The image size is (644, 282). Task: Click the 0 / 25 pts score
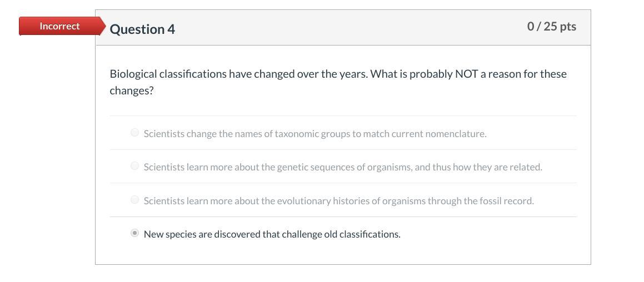coord(551,26)
